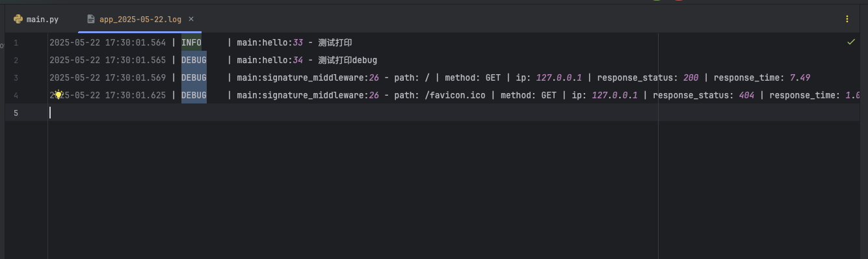This screenshot has width=868, height=259.
Task: Click timestamp 2025-05-22 17:30:01.569
Action: point(108,78)
